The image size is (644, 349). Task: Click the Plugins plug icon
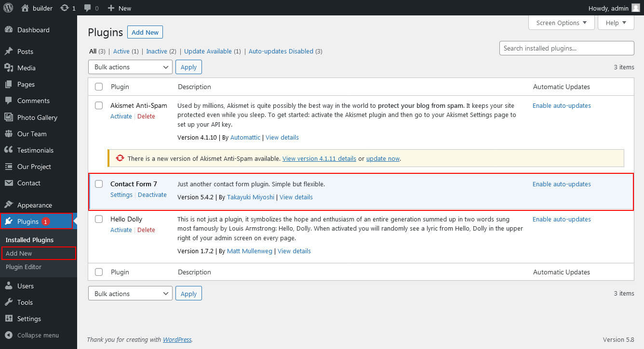pos(8,221)
